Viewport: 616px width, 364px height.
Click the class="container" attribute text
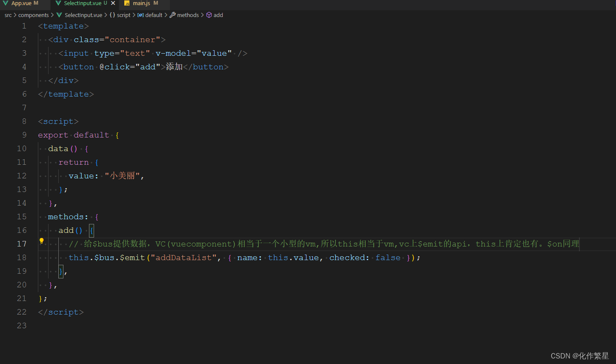(117, 40)
